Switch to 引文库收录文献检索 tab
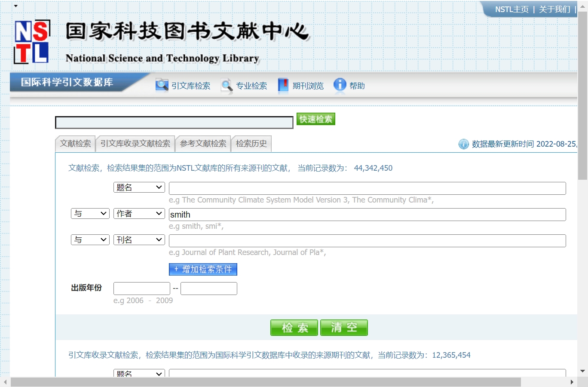Viewport: 588px width, 387px height. (135, 144)
